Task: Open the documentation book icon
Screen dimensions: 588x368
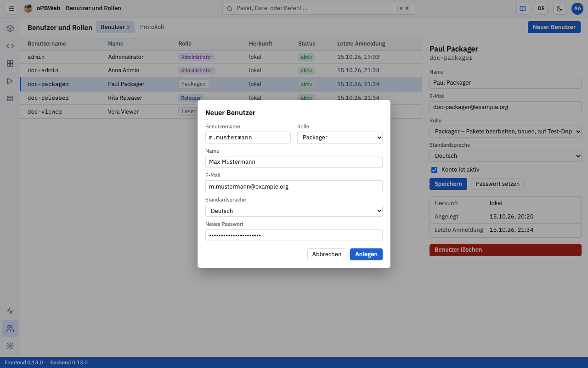Action: point(522,8)
